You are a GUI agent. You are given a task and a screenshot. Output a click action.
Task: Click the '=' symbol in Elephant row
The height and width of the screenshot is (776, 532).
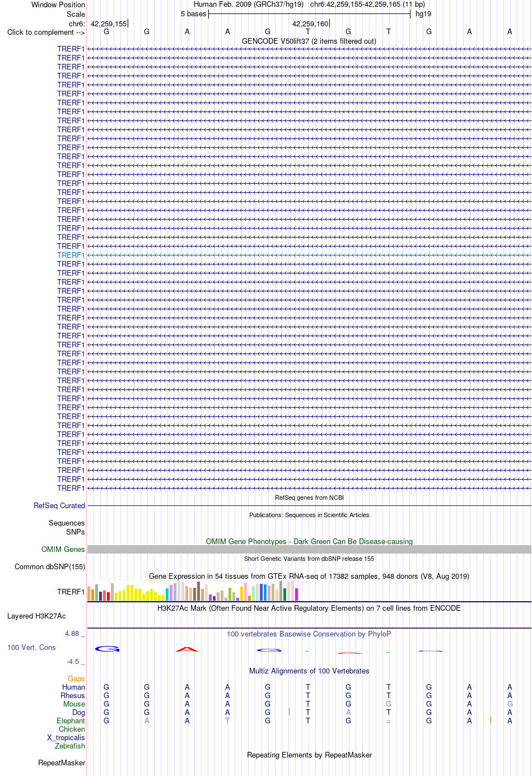389,721
